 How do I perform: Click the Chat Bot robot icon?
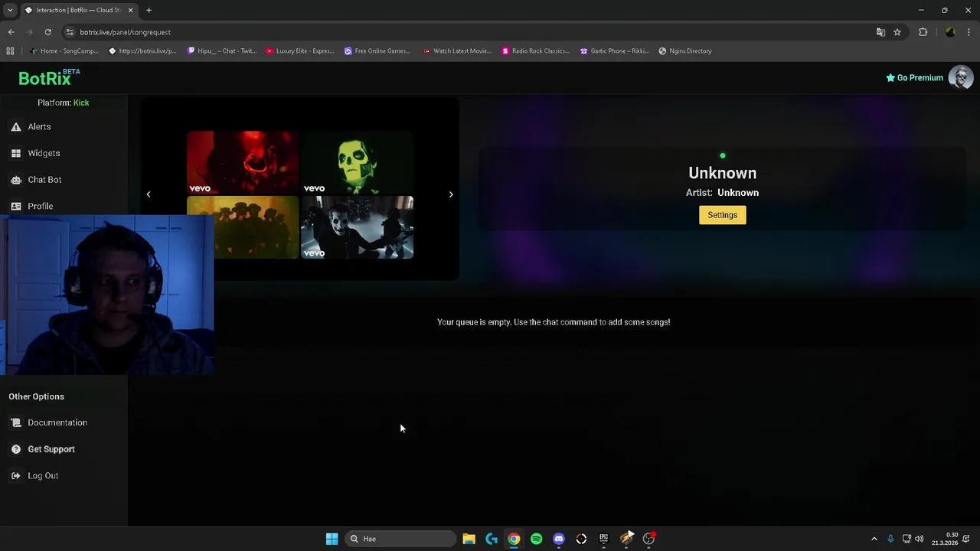pos(16,180)
